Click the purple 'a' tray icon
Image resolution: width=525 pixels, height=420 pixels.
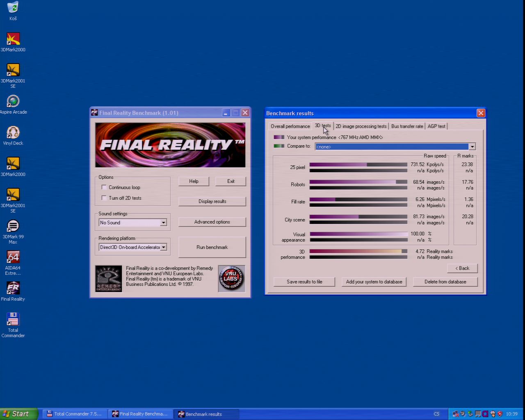coord(485,414)
